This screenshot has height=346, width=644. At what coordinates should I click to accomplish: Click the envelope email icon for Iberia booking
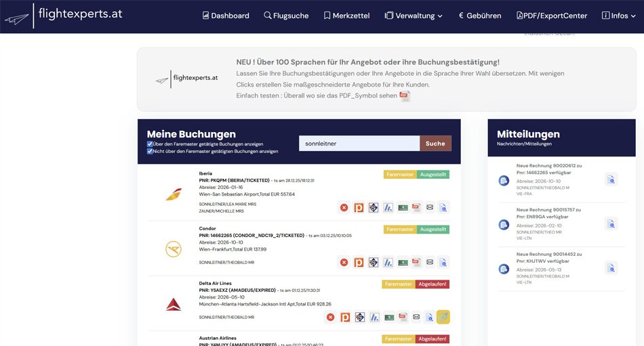click(x=429, y=207)
